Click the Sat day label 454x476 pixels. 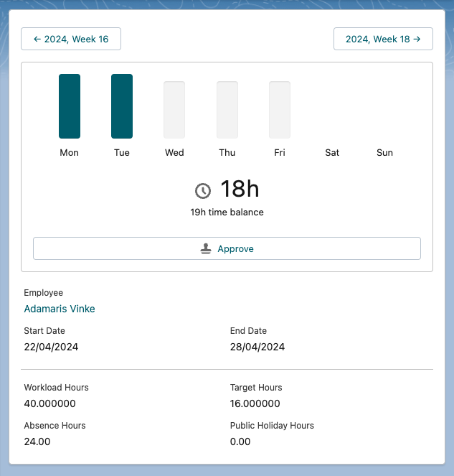pos(332,152)
